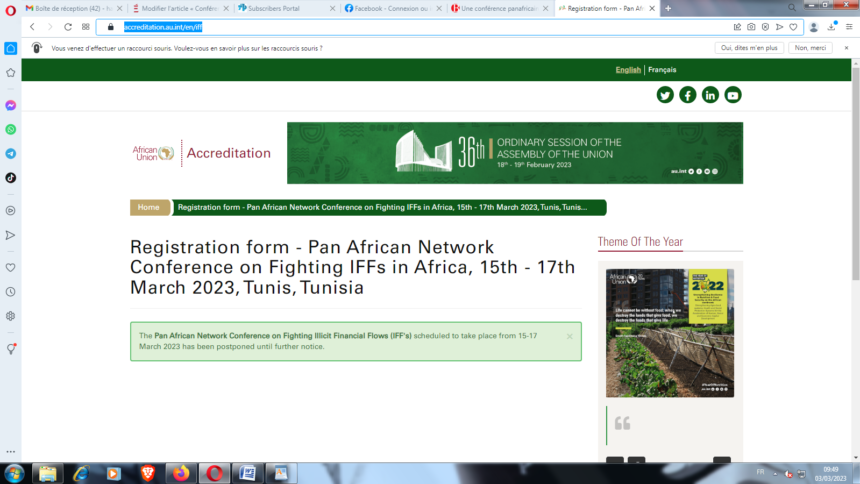
Task: Close the green postponed notice alert
Action: point(569,336)
